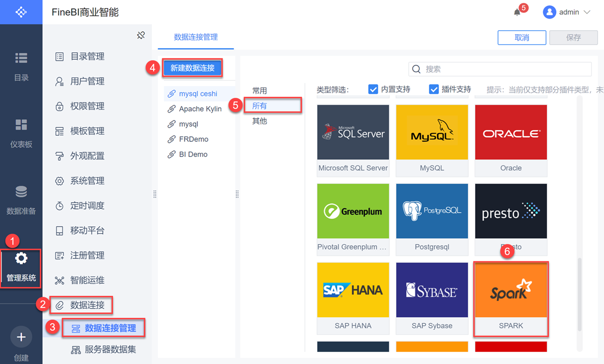Viewport: 604px width, 364px height.
Task: Open 目录管理 menu item
Action: (87, 56)
